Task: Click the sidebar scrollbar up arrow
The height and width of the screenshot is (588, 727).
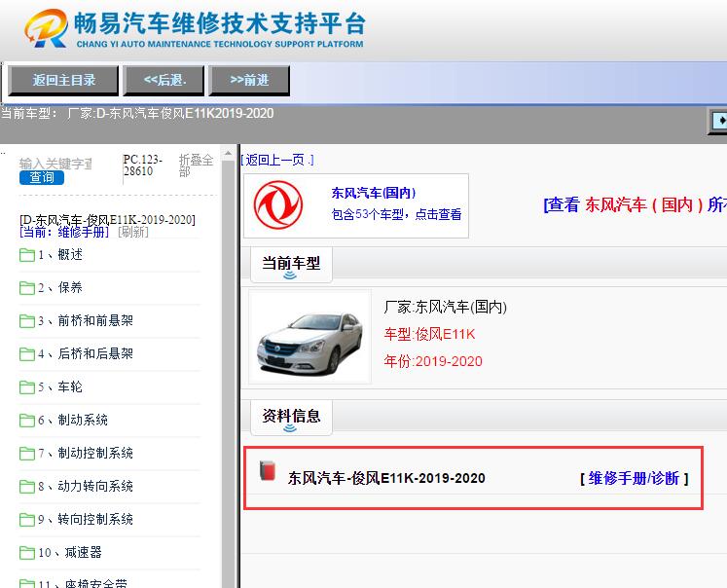Action: pos(228,153)
